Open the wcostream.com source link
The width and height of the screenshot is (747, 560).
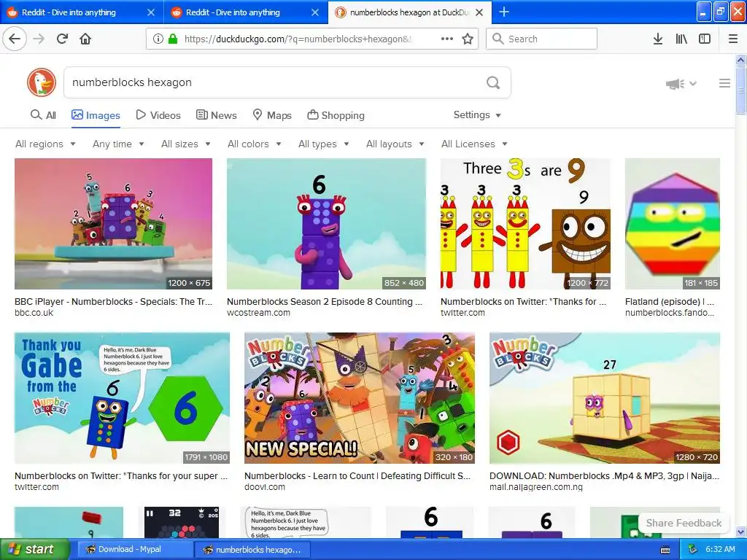(258, 313)
